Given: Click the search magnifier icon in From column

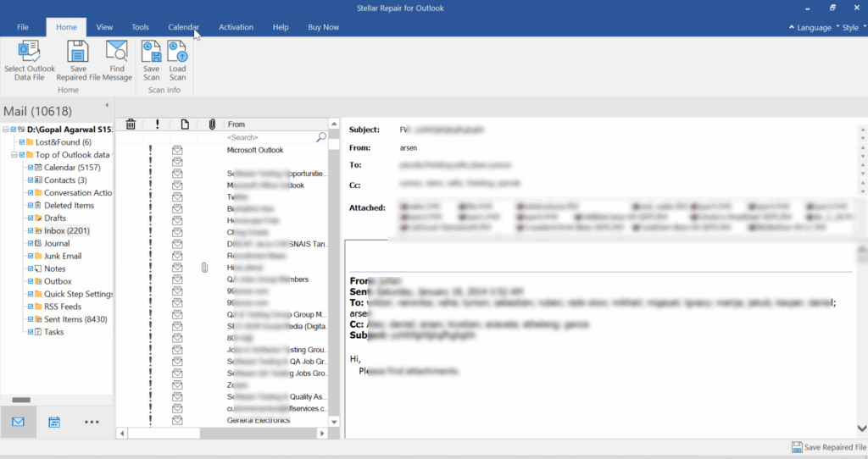Looking at the screenshot, I should click(x=321, y=137).
